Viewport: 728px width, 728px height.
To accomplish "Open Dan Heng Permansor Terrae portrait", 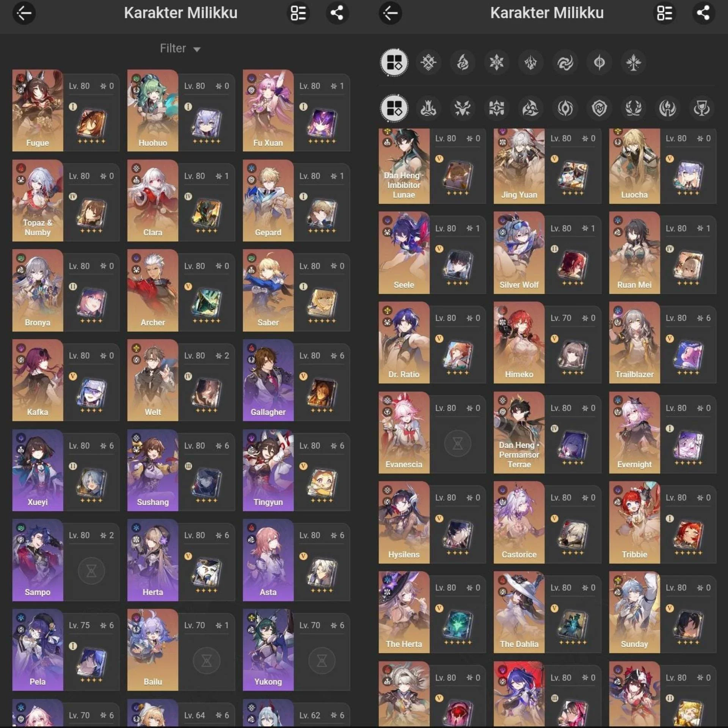I will (519, 433).
